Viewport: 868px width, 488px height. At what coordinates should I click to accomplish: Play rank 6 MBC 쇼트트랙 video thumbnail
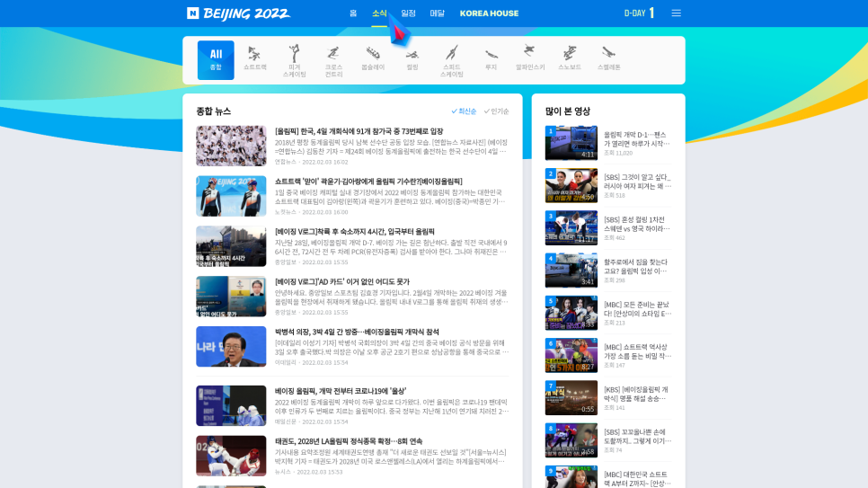tap(571, 355)
